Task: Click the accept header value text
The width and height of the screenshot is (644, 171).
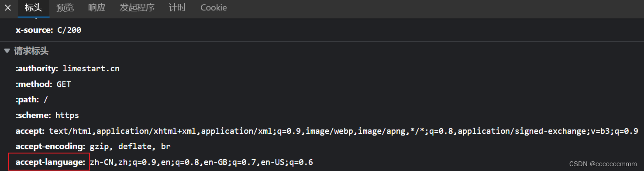Action: pyautogui.click(x=344, y=131)
